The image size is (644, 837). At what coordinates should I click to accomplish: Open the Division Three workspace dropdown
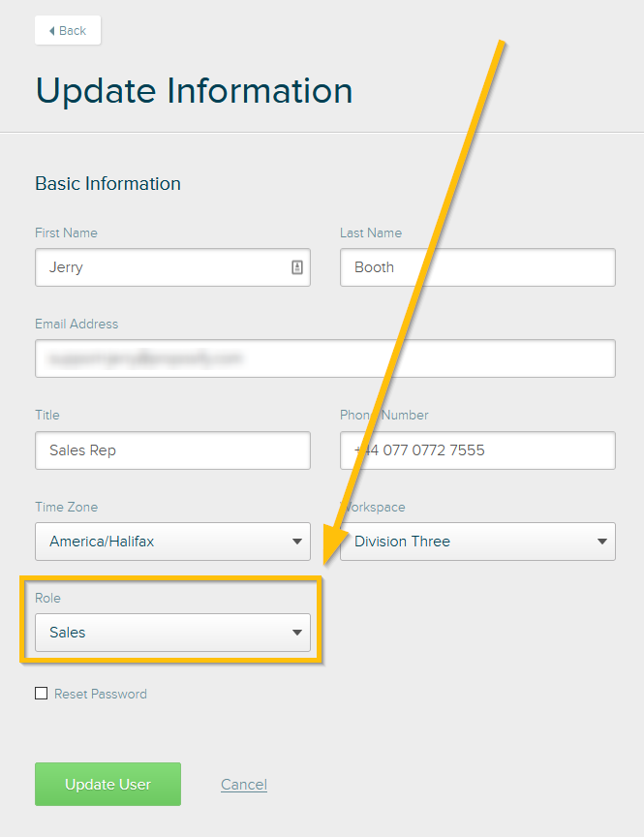[478, 542]
